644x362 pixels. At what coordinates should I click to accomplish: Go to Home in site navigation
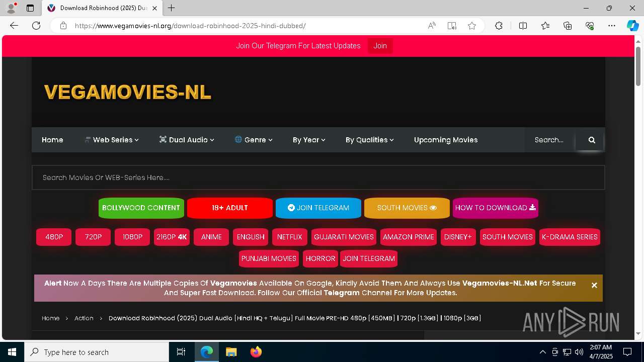click(52, 140)
